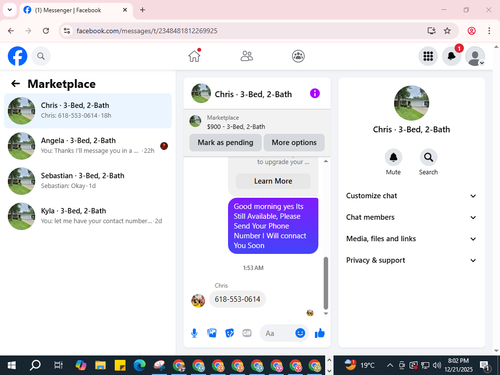The image size is (500, 375).
Task: Click chat scrollbar up arrow
Action: pos(326,161)
